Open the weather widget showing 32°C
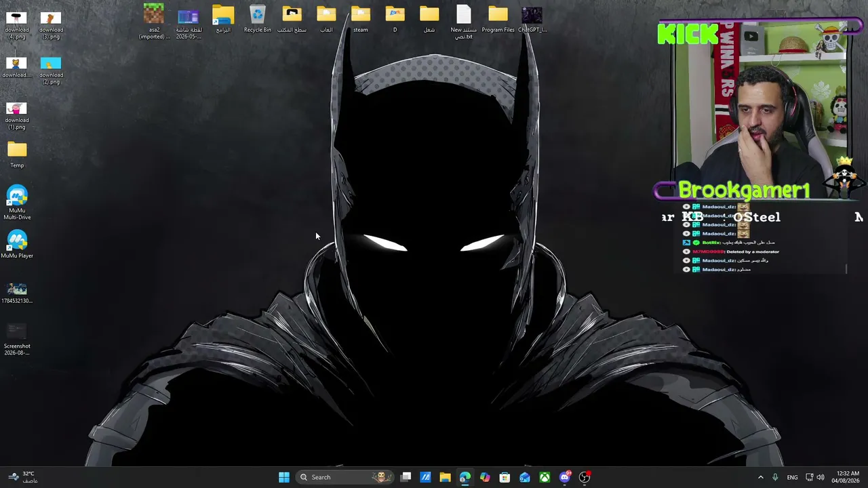The width and height of the screenshot is (868, 488). [x=22, y=477]
